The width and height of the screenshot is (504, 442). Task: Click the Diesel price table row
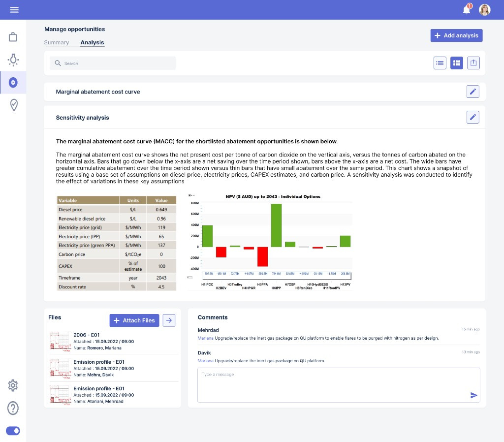(x=116, y=209)
